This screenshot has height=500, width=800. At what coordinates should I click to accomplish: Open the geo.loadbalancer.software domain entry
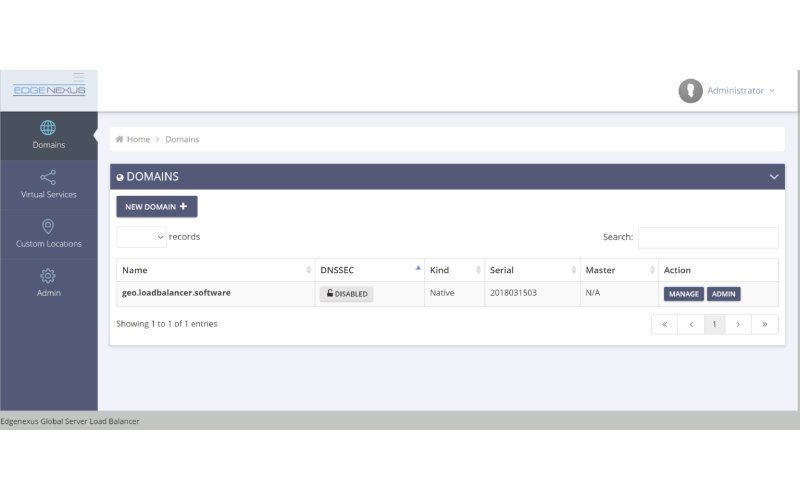tap(176, 293)
